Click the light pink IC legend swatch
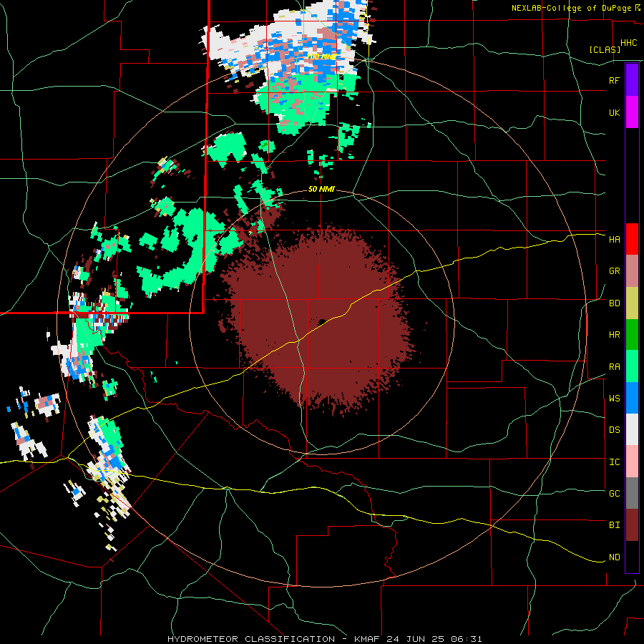644x644 pixels. click(x=632, y=462)
